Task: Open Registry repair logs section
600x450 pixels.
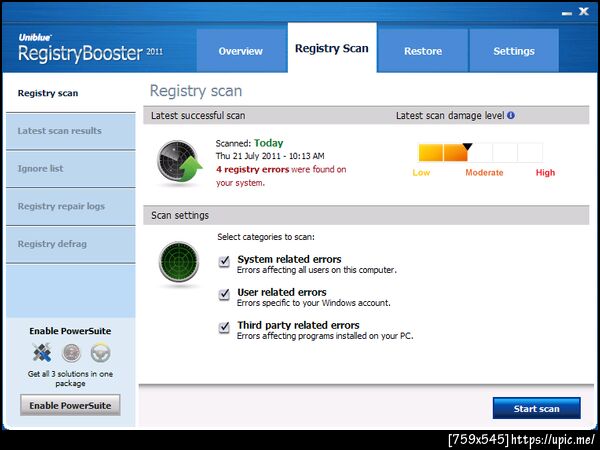Action: (71, 206)
